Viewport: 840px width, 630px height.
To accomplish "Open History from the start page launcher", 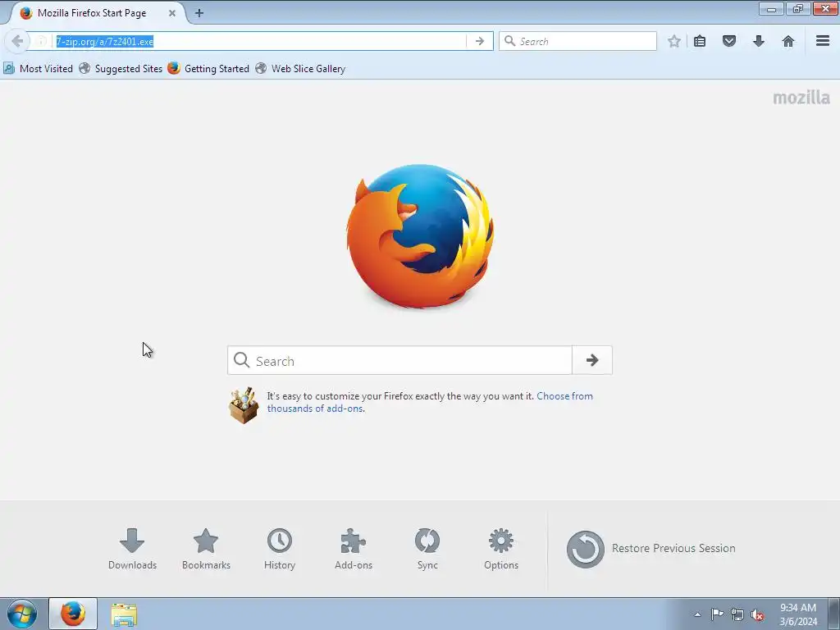I will point(280,549).
